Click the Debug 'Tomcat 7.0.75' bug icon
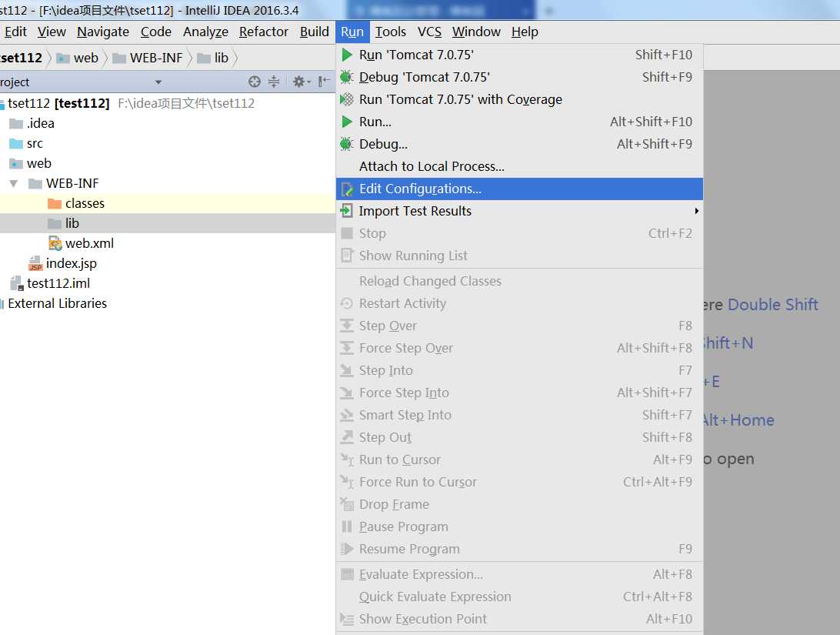The width and height of the screenshot is (840, 635). [x=347, y=77]
